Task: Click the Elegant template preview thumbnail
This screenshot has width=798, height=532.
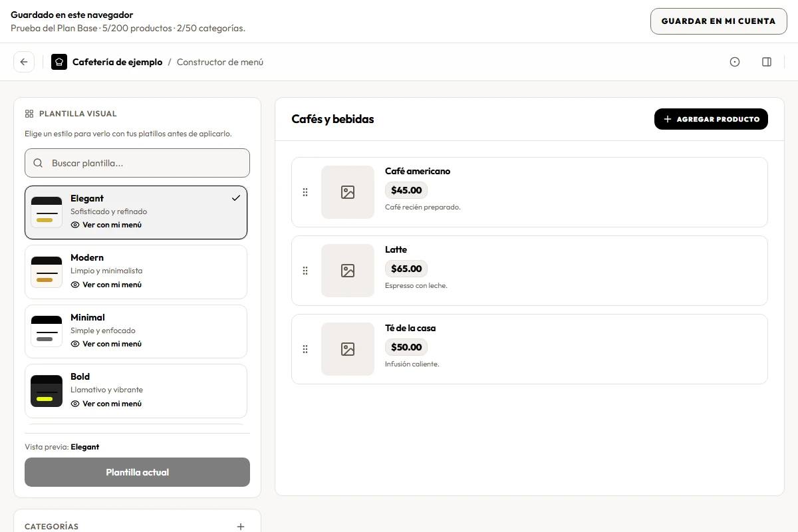Action: pos(47,212)
